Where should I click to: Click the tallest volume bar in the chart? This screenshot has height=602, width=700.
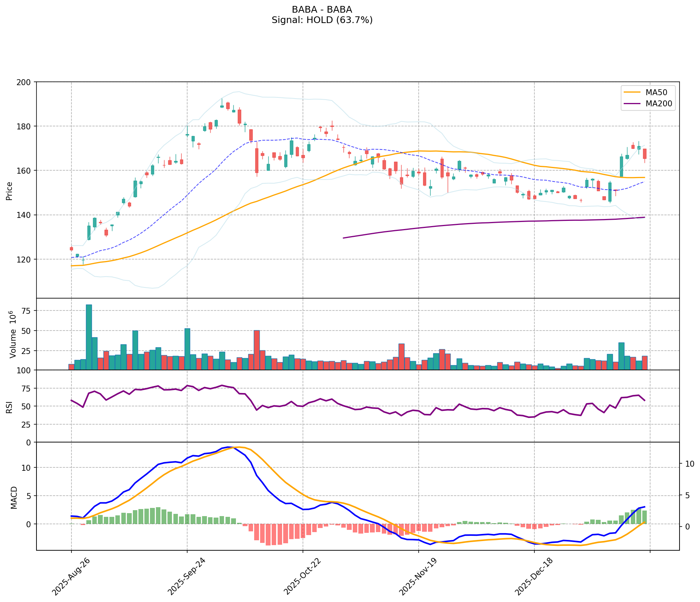tap(89, 337)
